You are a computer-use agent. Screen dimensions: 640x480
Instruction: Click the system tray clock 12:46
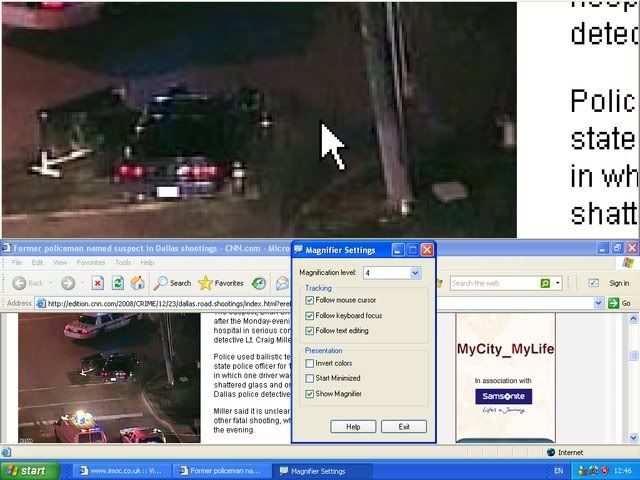[622, 471]
